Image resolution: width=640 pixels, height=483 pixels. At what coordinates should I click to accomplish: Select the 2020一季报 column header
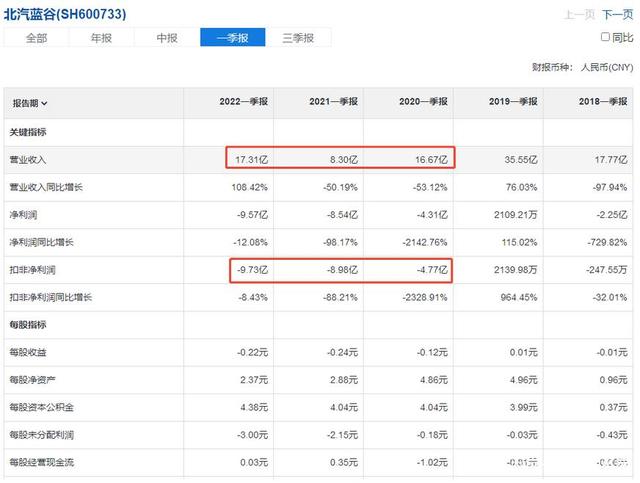(x=423, y=101)
